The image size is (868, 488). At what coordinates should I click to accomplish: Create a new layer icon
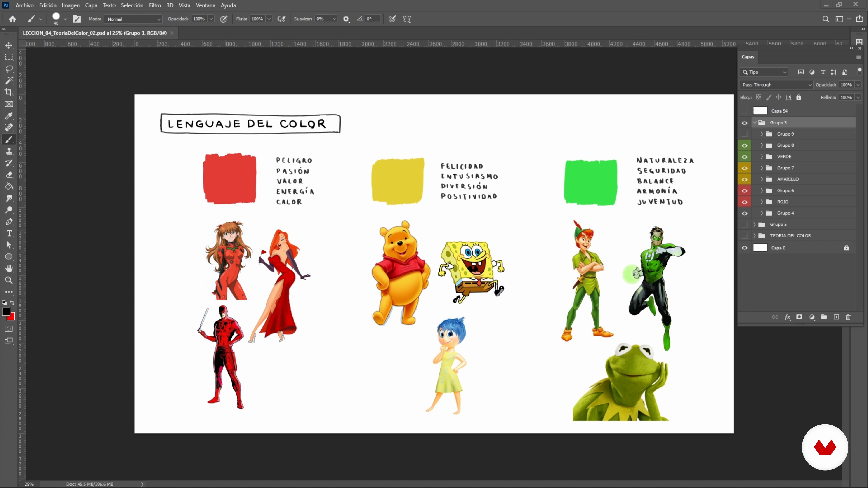tap(836, 317)
